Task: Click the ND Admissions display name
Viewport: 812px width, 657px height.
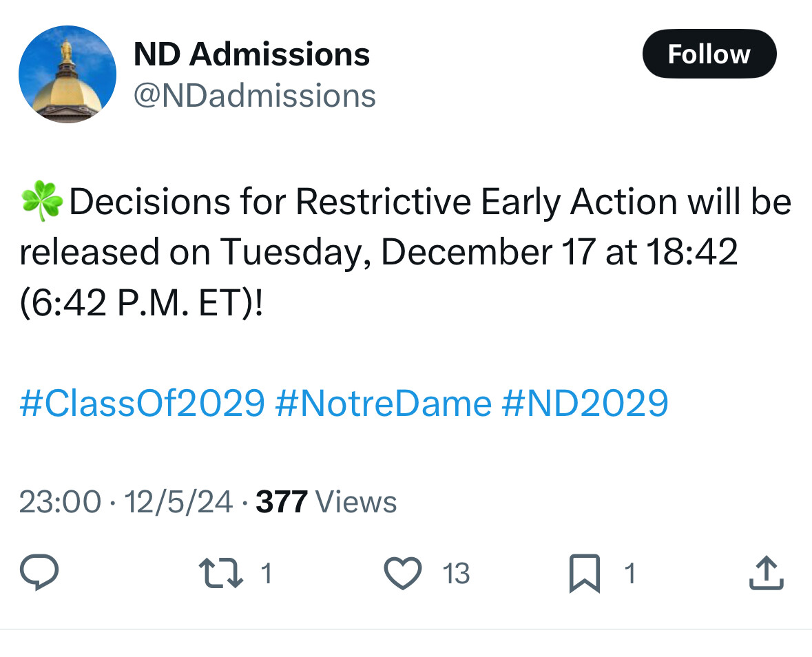Action: (x=251, y=54)
